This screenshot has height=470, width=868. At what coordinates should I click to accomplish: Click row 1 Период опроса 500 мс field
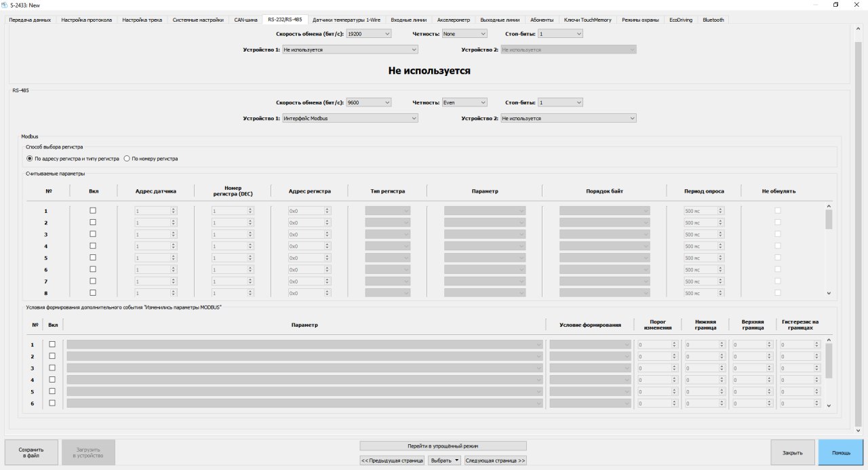[704, 211]
